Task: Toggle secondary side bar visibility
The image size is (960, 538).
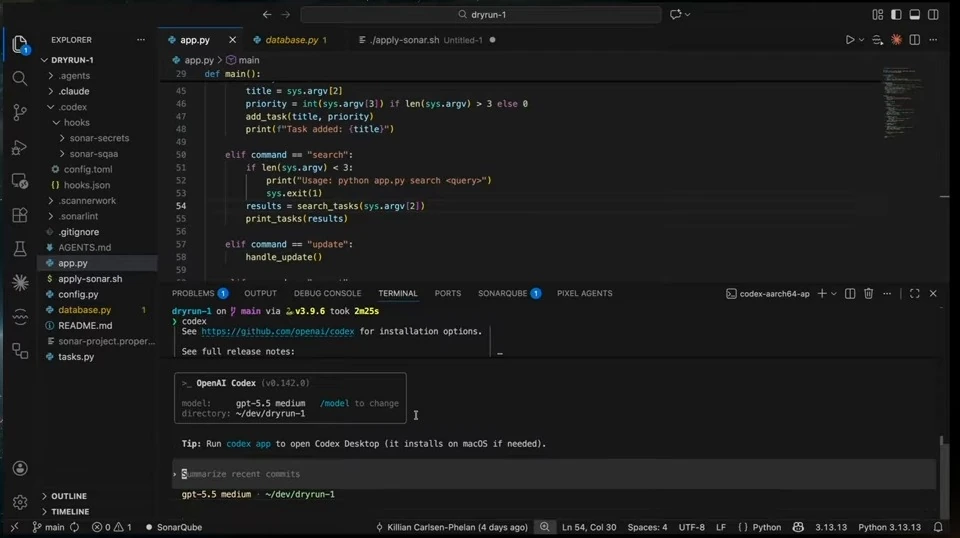Action: pos(933,14)
